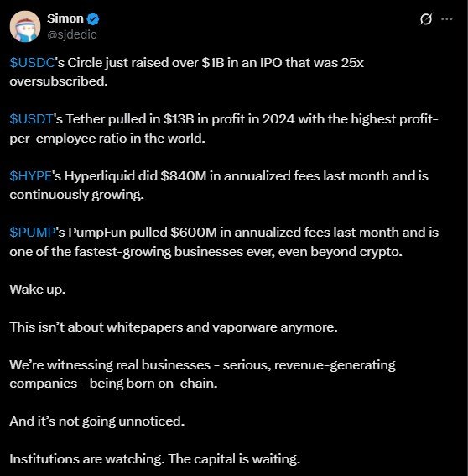Open the Grok explain-post icon
This screenshot has width=468, height=476.
pyautogui.click(x=426, y=19)
